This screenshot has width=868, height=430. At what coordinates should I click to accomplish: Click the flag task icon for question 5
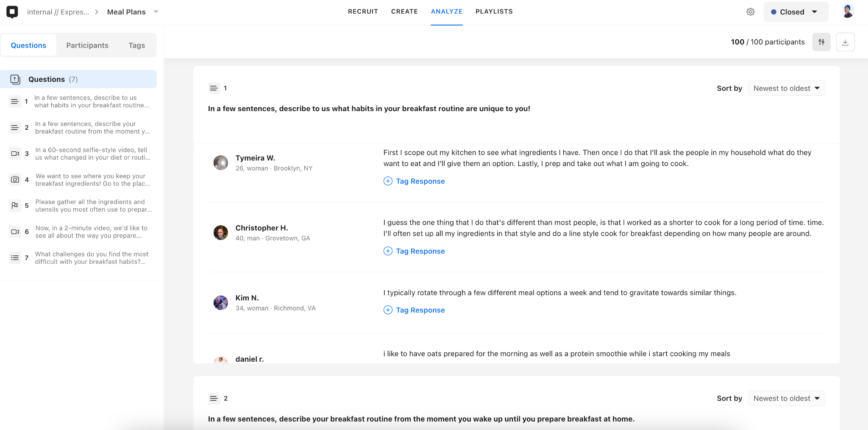[15, 206]
